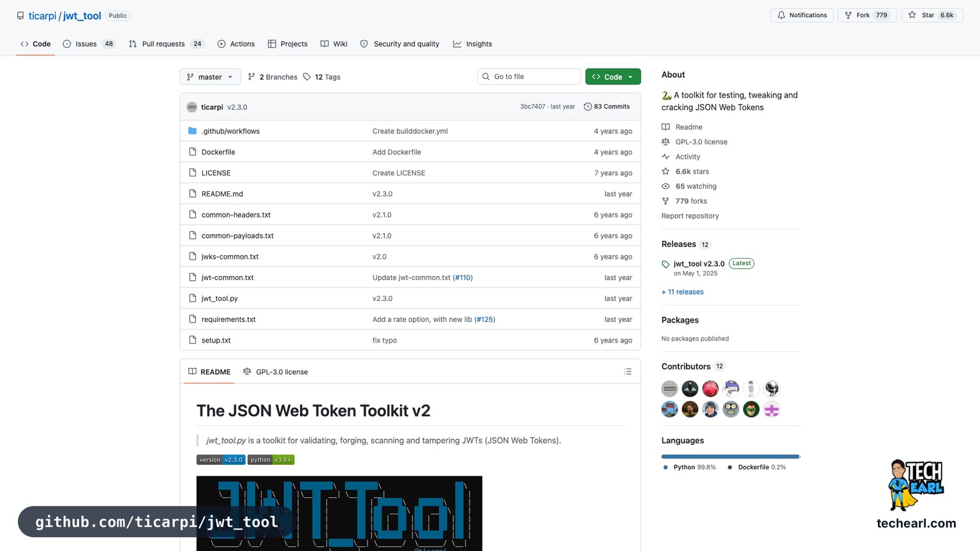
Task: Click the 3bc7407 commit hash
Action: [x=532, y=107]
